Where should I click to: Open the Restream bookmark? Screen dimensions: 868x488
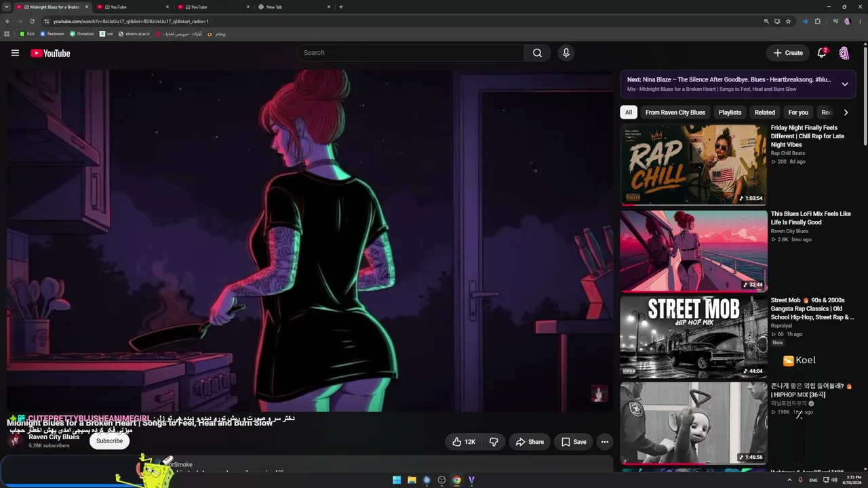click(x=52, y=34)
